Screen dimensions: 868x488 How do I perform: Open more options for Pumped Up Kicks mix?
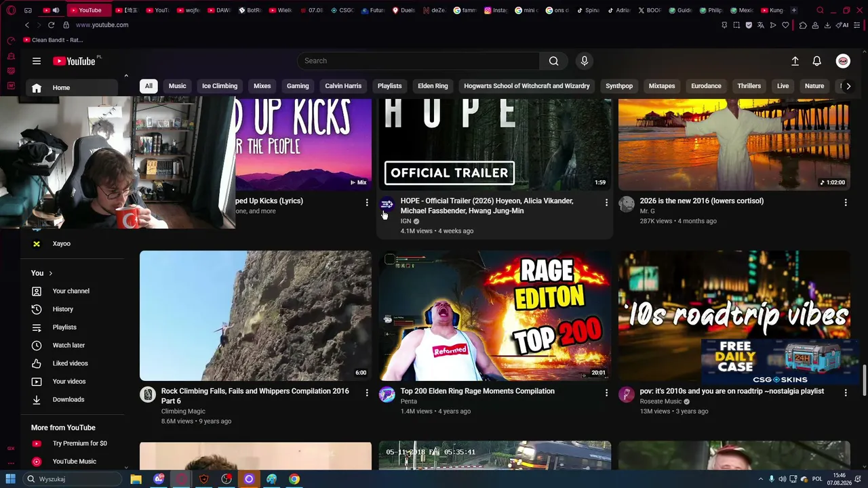coord(367,203)
